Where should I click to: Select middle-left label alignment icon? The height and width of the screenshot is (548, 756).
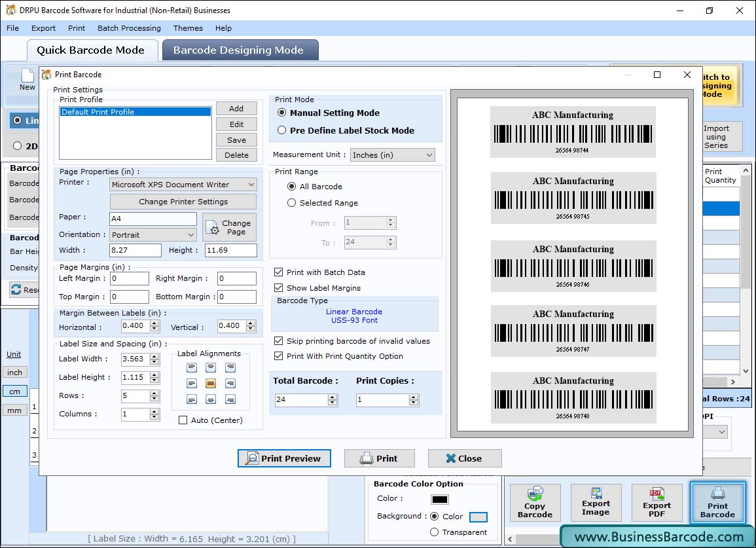click(192, 384)
